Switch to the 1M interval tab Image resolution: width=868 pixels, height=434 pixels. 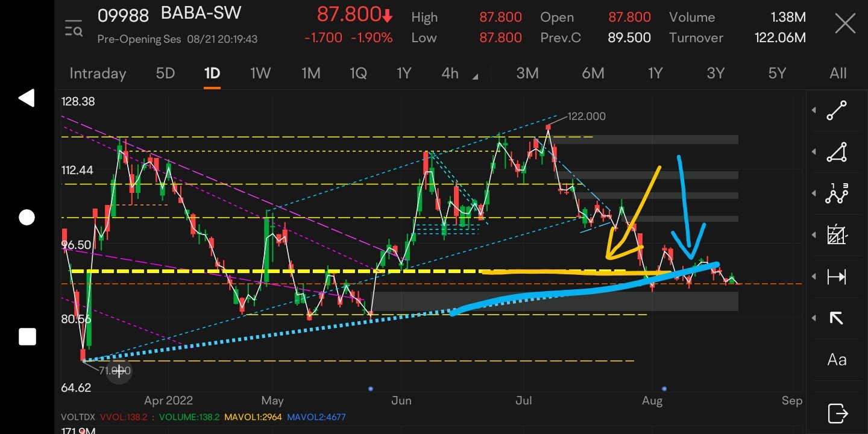(x=310, y=74)
